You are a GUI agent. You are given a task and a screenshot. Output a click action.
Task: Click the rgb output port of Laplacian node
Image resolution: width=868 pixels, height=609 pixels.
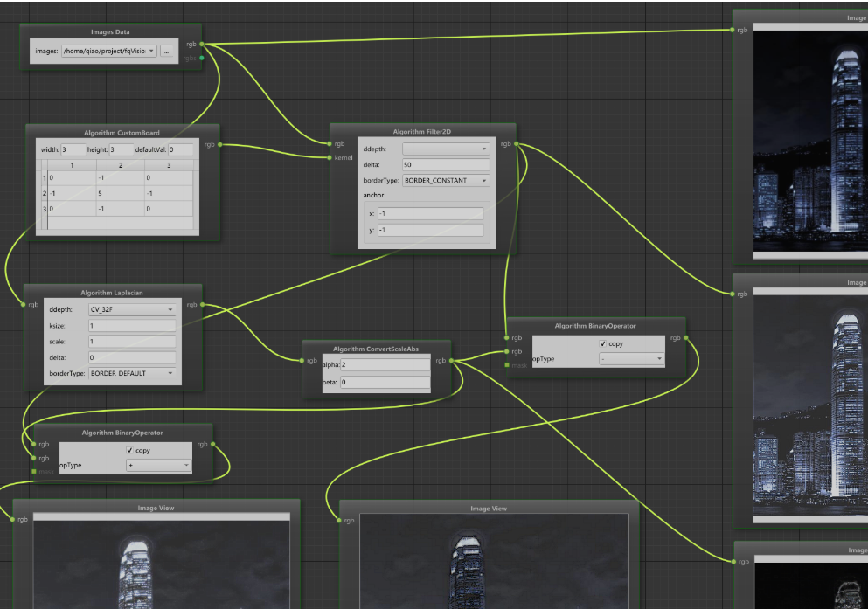tap(203, 305)
